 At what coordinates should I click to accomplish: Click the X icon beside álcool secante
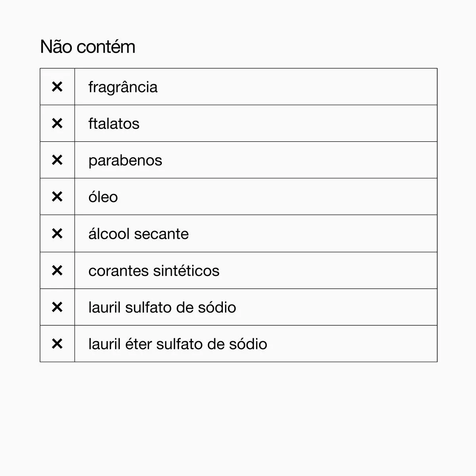[x=57, y=234]
